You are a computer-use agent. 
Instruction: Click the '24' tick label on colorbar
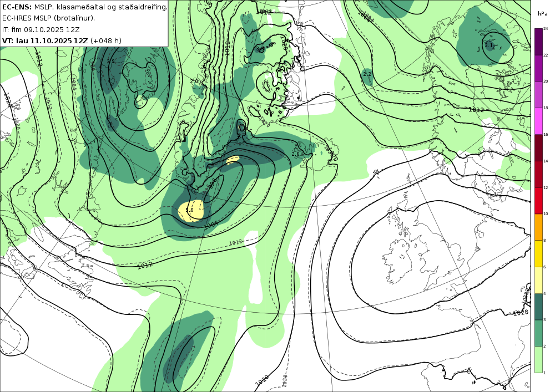pyautogui.click(x=546, y=29)
